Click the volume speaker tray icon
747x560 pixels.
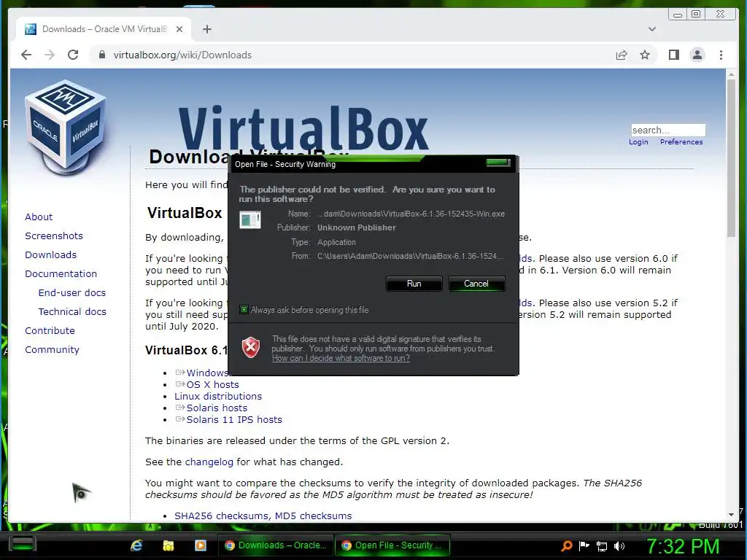tap(619, 546)
